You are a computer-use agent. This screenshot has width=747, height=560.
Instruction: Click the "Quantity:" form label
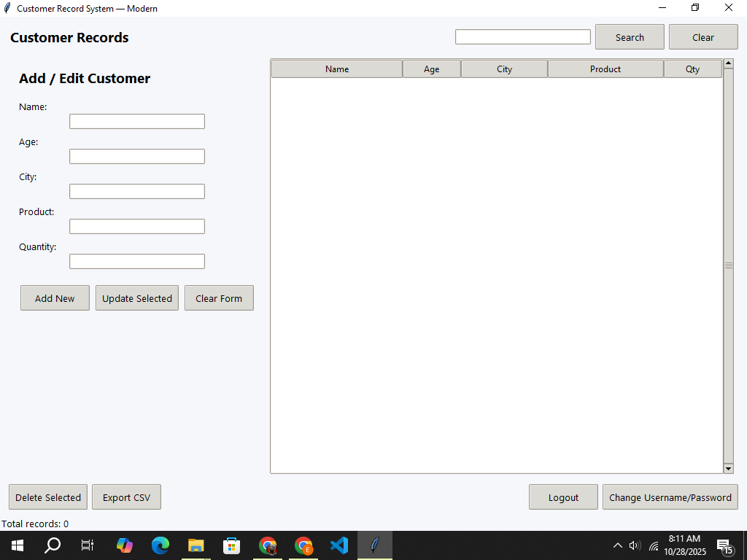38,246
